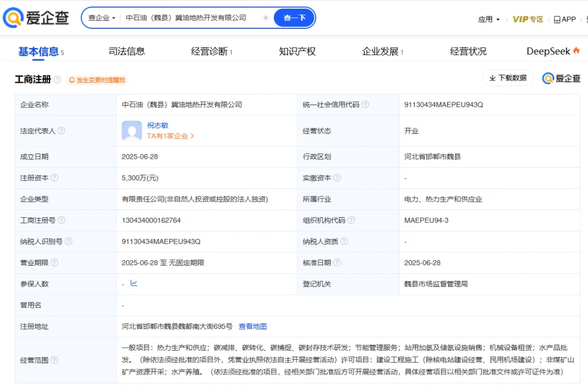Focus the company name search field
Viewport: 588px width, 392px height.
click(191, 17)
